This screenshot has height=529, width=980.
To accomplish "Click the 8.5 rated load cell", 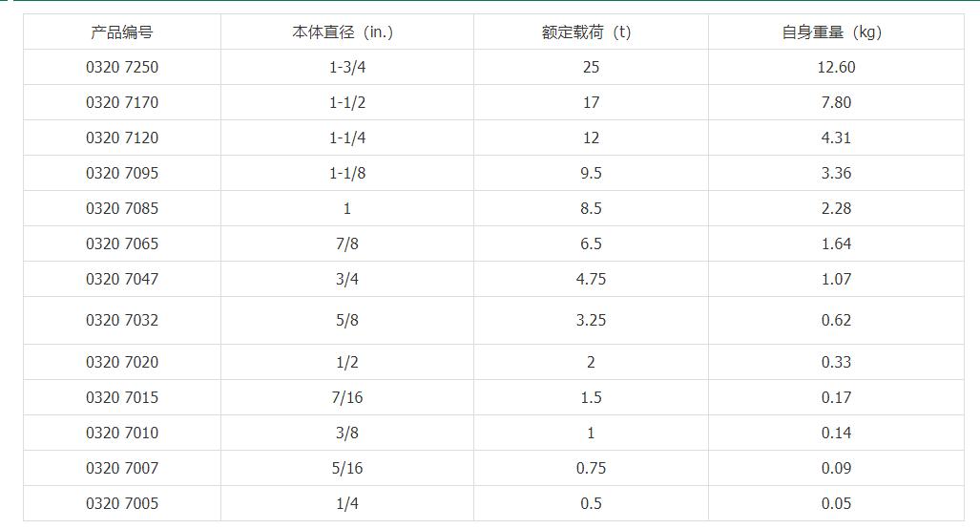I will [591, 208].
